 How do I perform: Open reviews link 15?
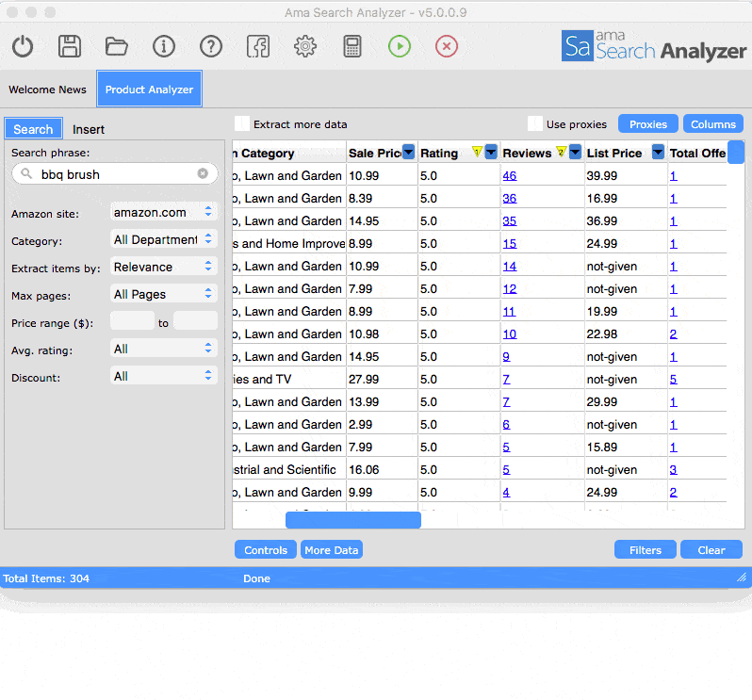click(x=509, y=244)
